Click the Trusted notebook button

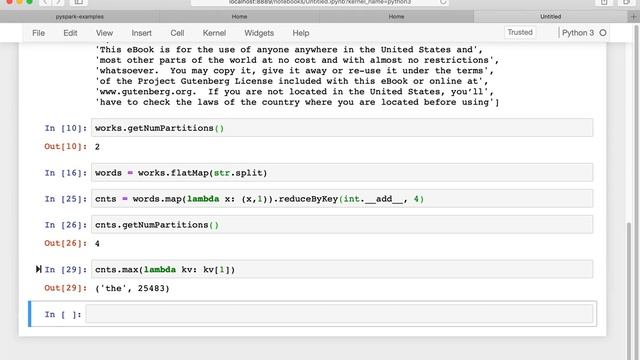[x=520, y=32]
